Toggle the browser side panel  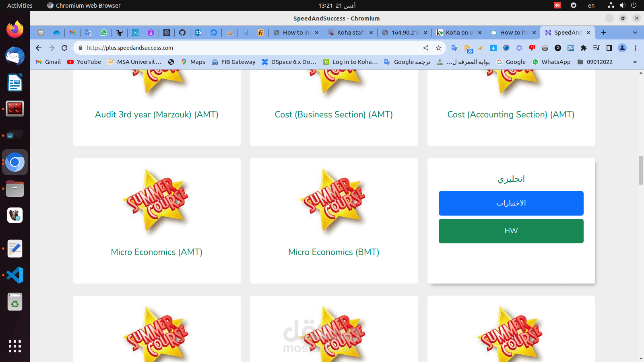click(x=609, y=48)
